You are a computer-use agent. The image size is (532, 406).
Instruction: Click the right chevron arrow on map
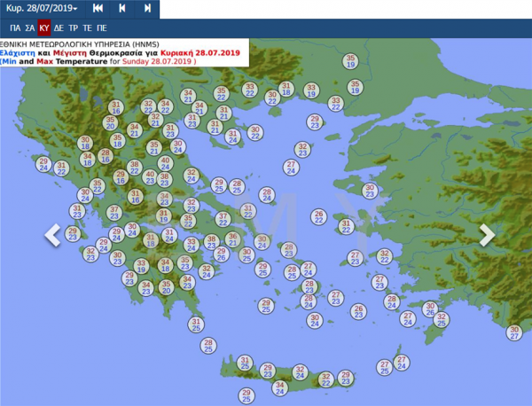coord(486,235)
